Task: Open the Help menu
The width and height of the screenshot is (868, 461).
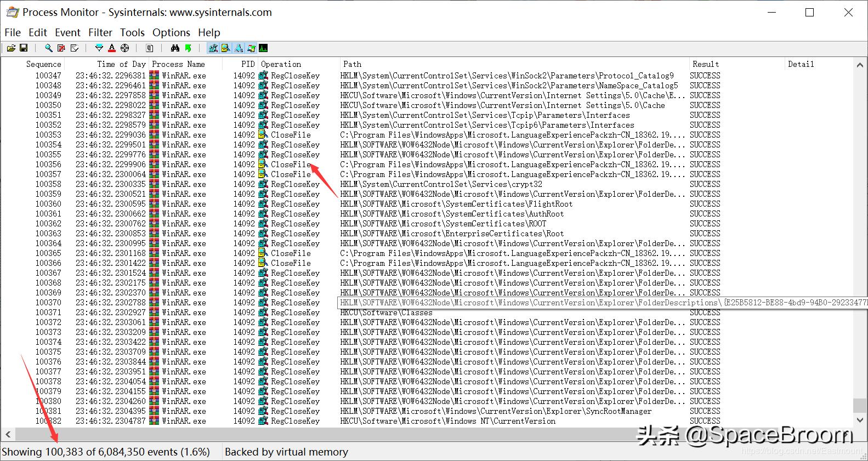Action: [209, 32]
